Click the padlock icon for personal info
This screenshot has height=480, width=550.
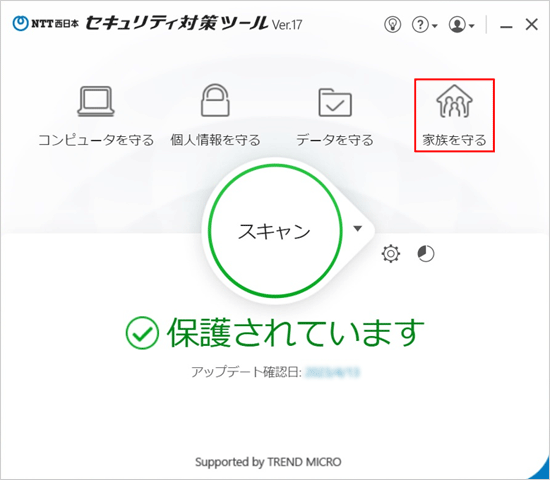[x=215, y=100]
